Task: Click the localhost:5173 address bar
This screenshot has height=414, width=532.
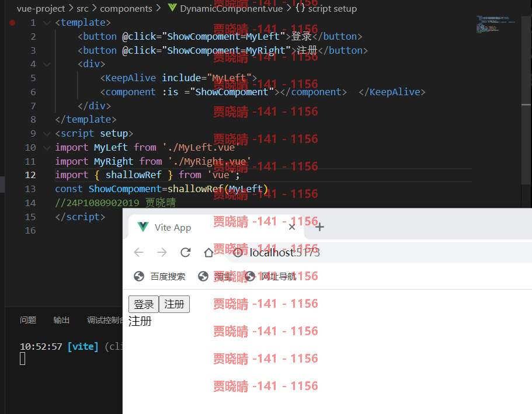Action: (x=378, y=252)
